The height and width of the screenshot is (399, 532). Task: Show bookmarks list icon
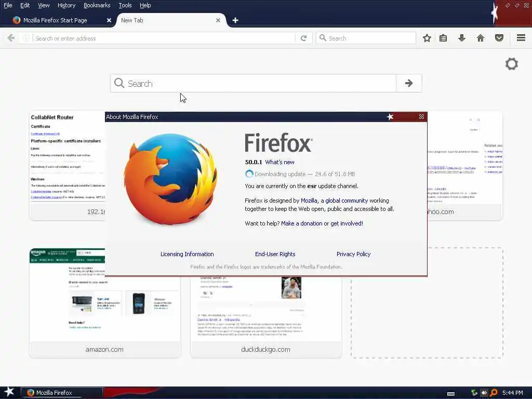click(x=443, y=38)
